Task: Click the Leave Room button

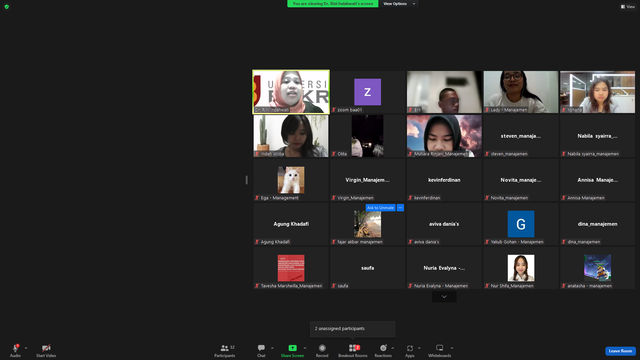Action: 620,351
